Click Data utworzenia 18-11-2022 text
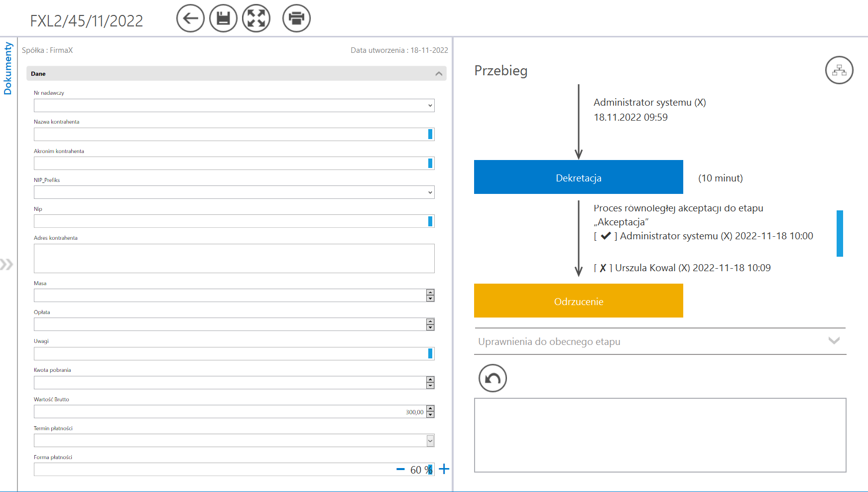This screenshot has height=492, width=868. click(x=399, y=50)
